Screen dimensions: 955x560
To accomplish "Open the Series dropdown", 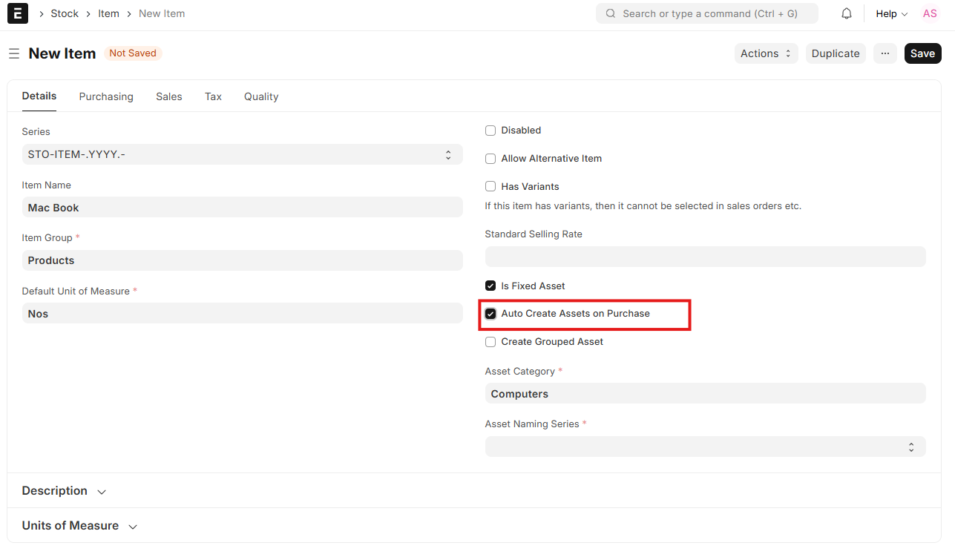I will (242, 154).
